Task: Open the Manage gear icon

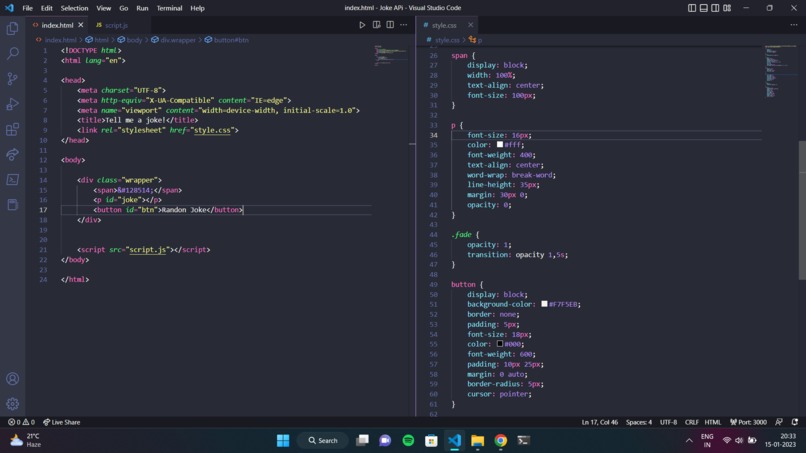Action: pos(12,404)
